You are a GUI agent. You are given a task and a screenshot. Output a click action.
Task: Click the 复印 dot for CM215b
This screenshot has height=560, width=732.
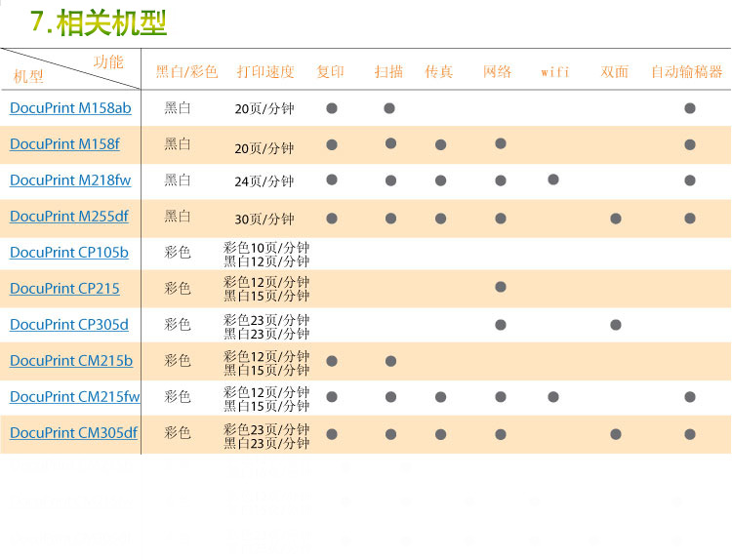(x=332, y=361)
